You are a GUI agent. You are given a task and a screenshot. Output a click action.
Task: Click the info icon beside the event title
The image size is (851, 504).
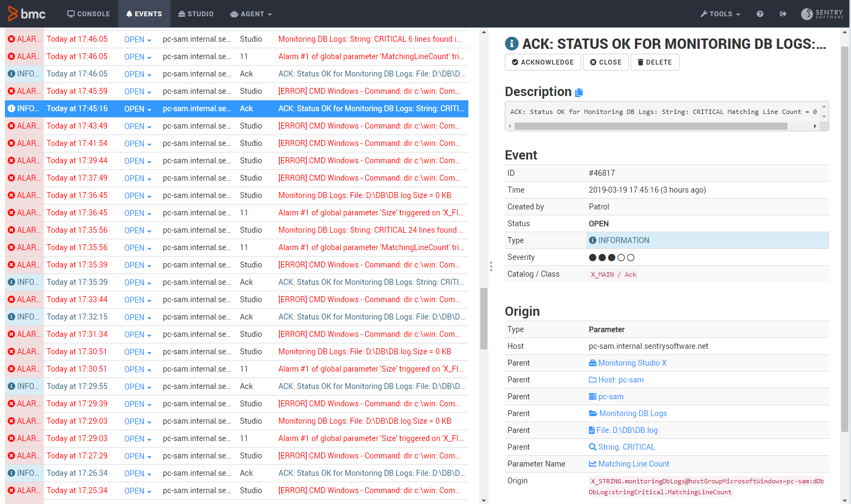point(511,44)
